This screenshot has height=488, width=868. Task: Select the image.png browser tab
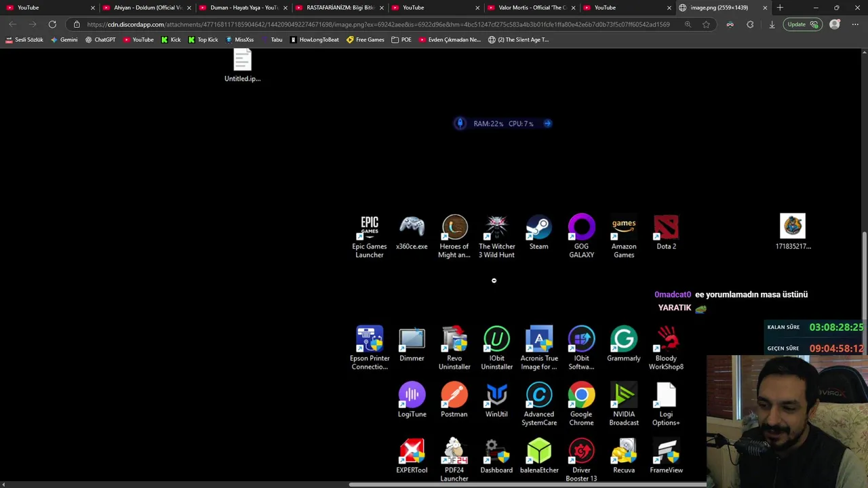(724, 7)
